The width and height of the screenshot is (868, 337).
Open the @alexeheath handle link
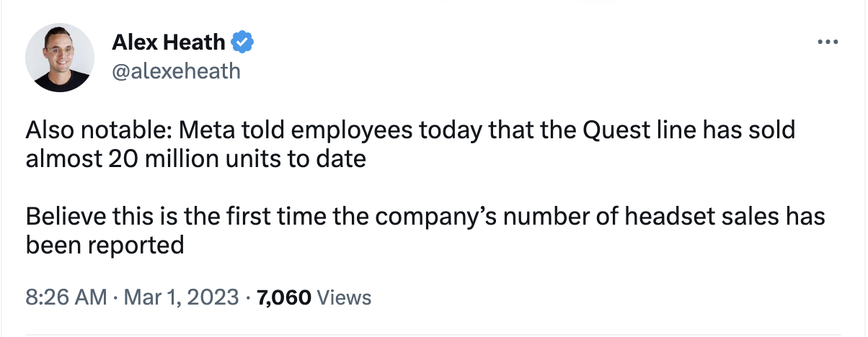pyautogui.click(x=176, y=71)
